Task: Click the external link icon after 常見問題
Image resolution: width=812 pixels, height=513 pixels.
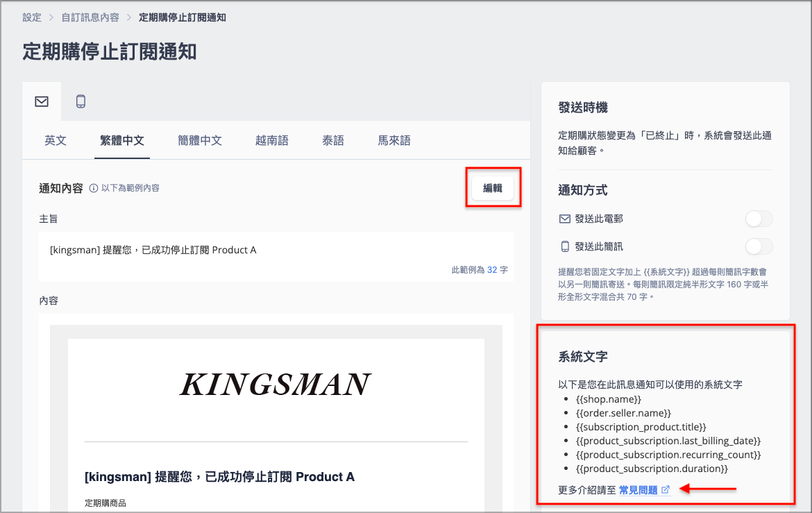Action: click(666, 489)
